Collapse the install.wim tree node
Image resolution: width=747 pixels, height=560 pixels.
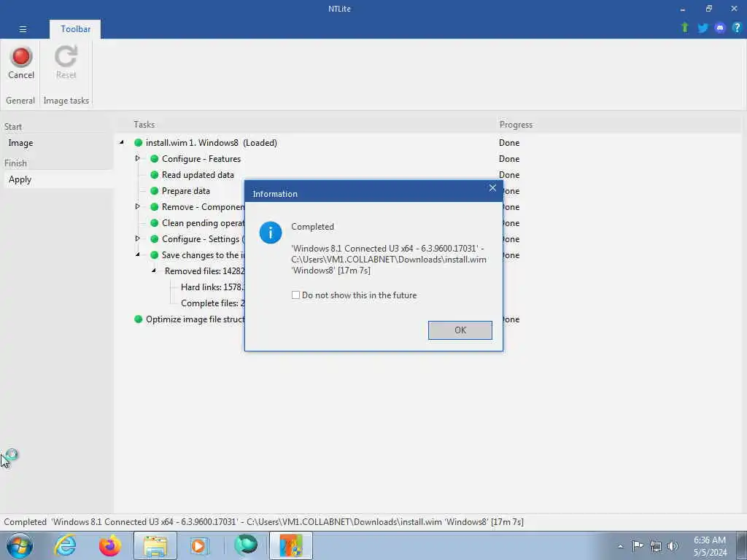[122, 142]
